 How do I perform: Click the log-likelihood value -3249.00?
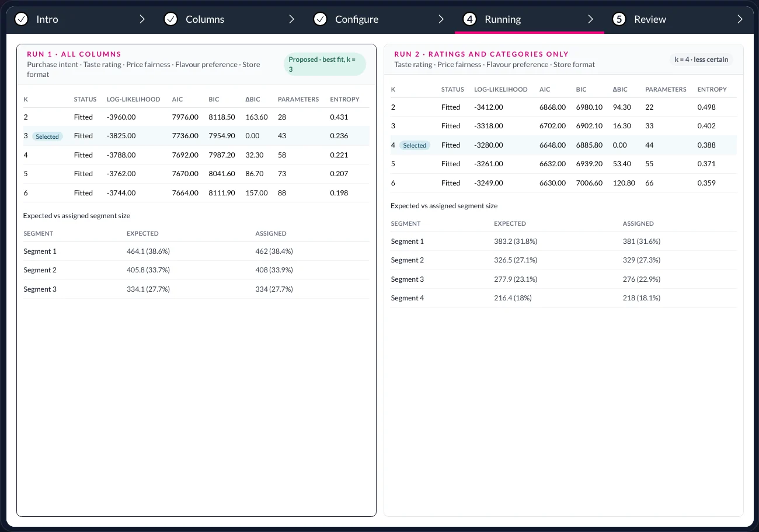click(489, 183)
